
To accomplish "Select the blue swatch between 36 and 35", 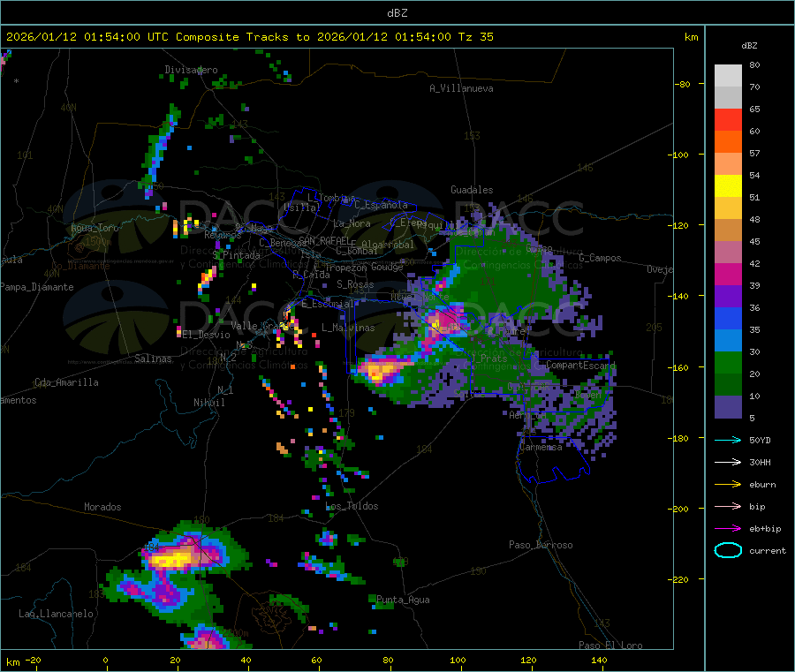I will click(728, 318).
